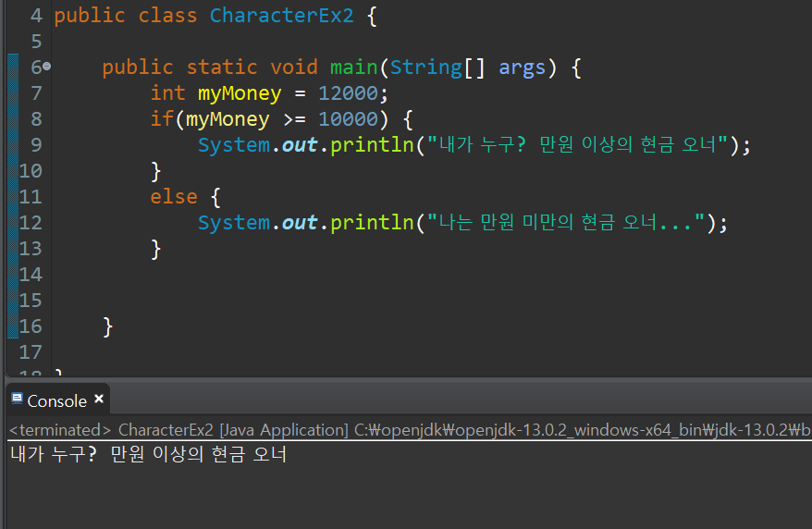Click line number 14 in the gutter
The image size is (812, 529).
31,275
